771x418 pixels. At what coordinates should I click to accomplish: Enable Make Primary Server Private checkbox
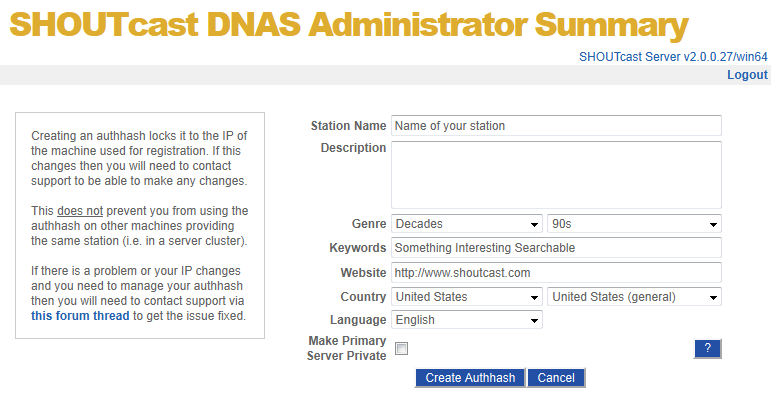click(x=401, y=348)
